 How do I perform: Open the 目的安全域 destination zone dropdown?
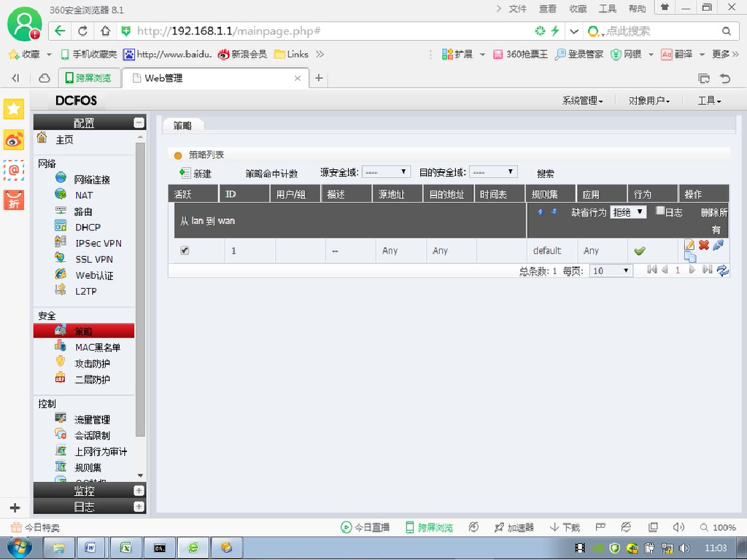pos(493,172)
